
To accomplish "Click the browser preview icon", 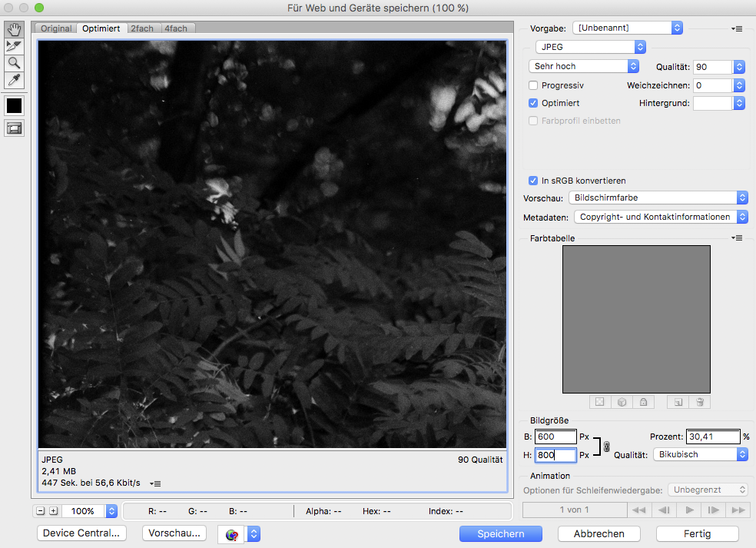I will [232, 534].
